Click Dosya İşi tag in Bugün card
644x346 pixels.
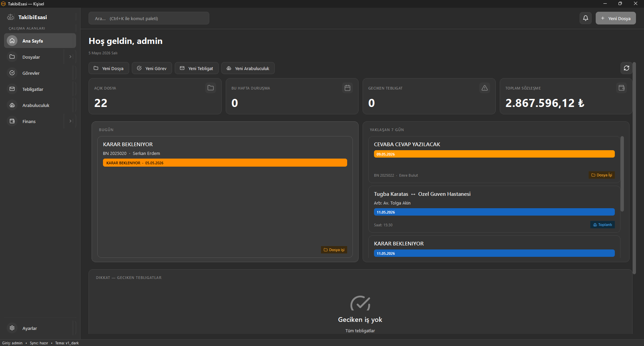(334, 250)
